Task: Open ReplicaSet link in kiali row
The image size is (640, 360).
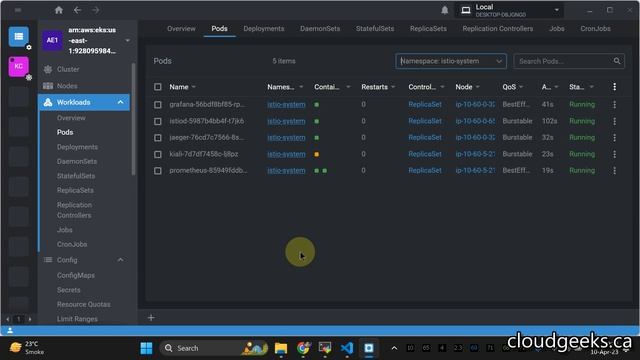Action: (425, 154)
